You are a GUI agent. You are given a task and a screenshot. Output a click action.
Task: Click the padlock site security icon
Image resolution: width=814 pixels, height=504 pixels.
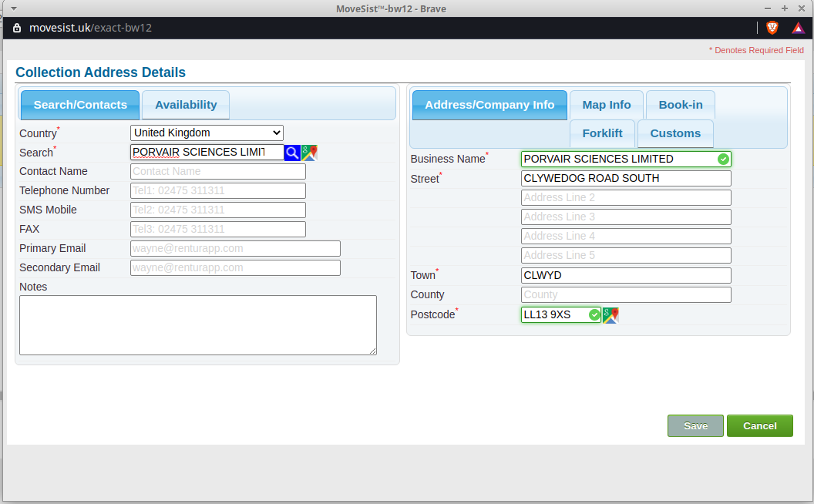17,28
